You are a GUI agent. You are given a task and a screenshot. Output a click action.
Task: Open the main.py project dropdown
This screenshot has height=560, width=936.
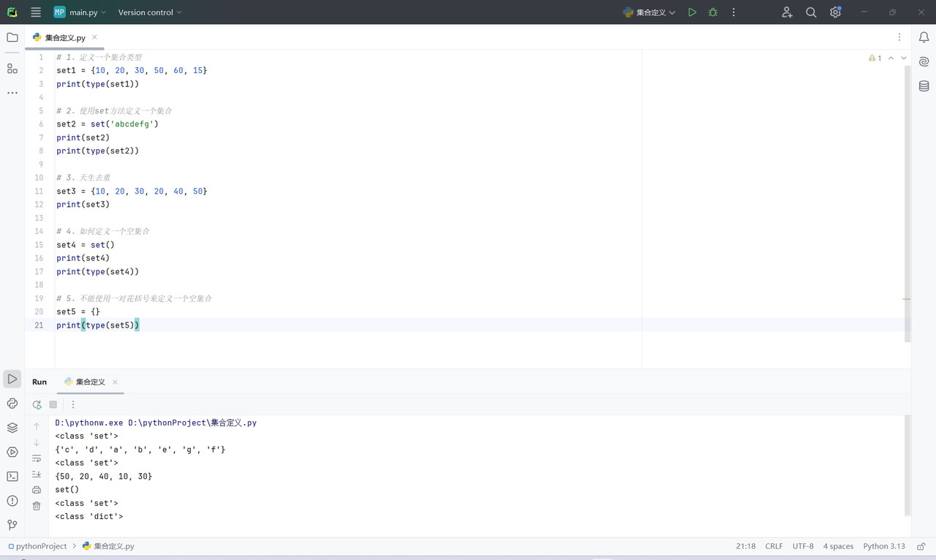click(80, 12)
